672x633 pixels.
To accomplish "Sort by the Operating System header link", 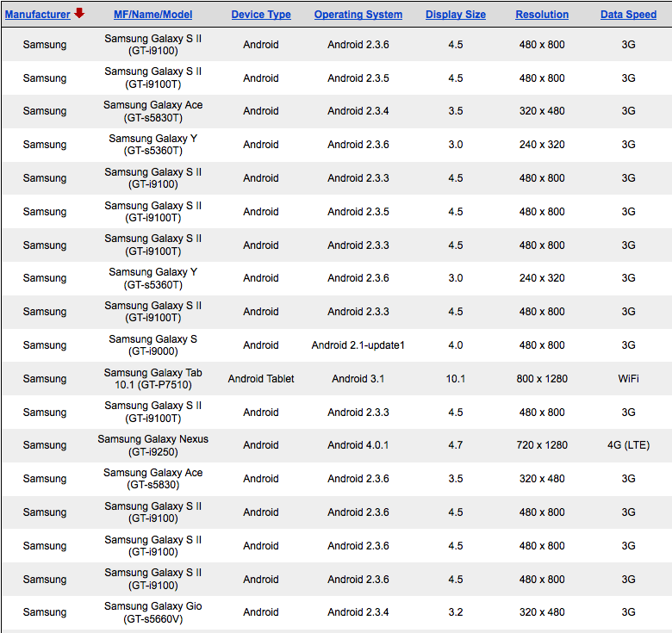I will click(x=358, y=15).
